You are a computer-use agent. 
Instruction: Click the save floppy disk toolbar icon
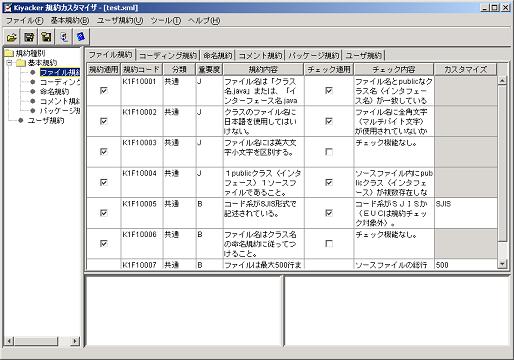coord(29,37)
